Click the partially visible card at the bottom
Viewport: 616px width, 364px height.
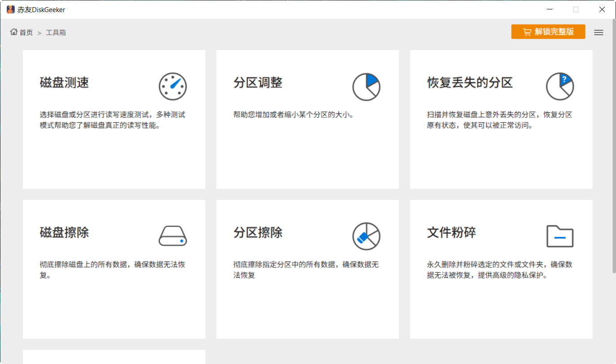click(114, 358)
